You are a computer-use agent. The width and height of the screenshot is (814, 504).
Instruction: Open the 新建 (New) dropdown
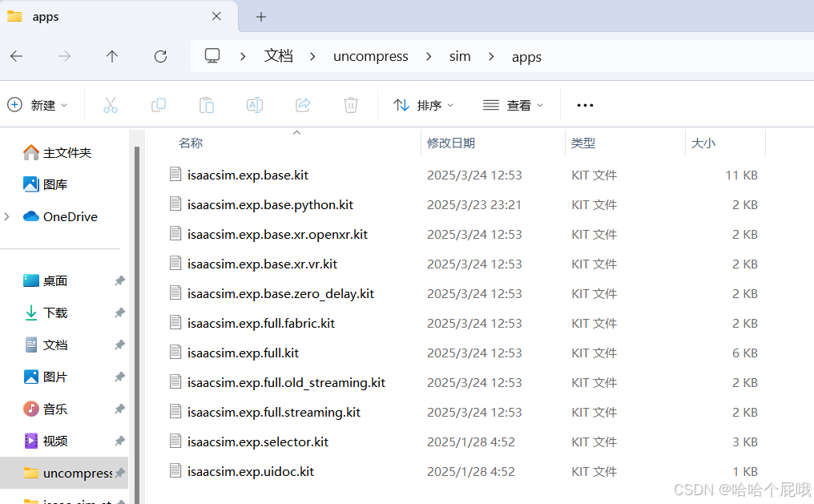(38, 106)
